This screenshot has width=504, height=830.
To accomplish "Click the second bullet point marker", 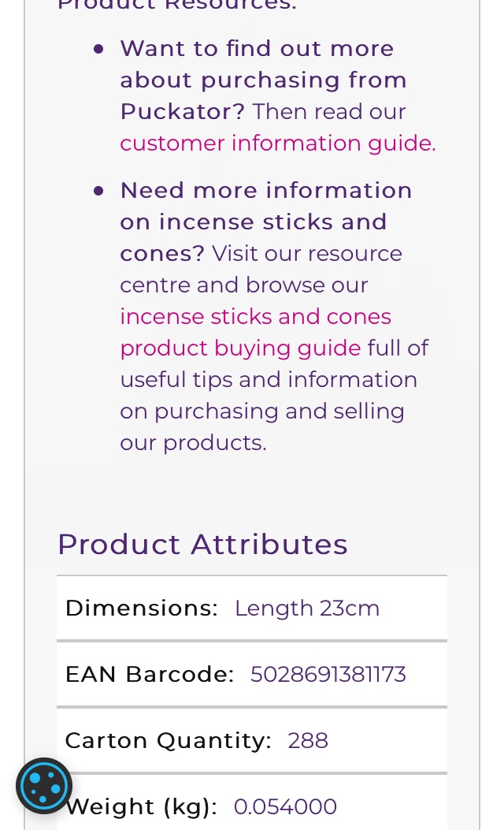I will [x=98, y=191].
